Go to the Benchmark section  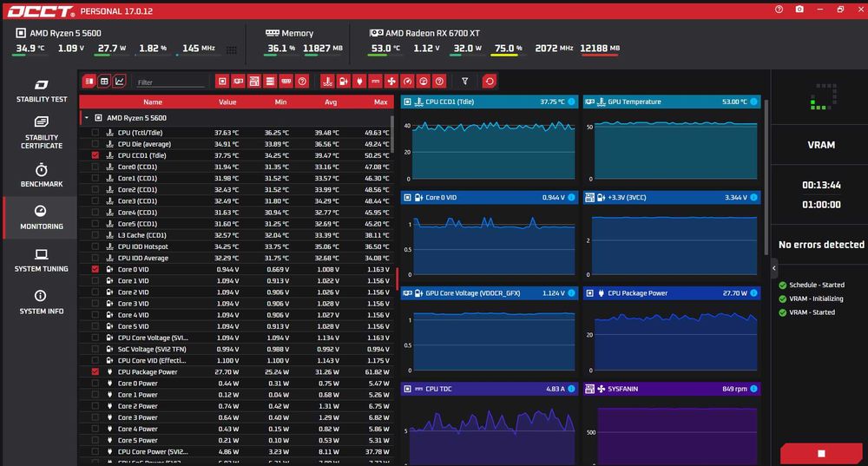pos(42,175)
